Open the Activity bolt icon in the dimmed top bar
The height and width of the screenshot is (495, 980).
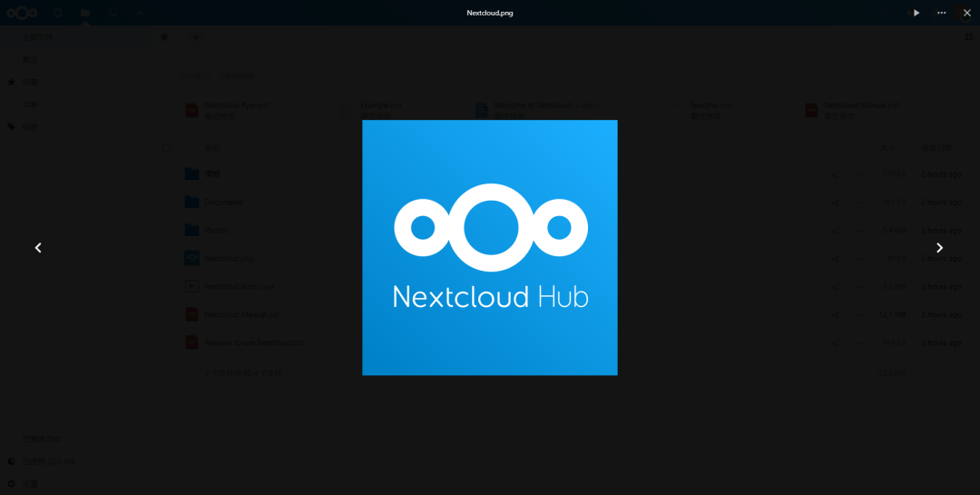pos(140,13)
